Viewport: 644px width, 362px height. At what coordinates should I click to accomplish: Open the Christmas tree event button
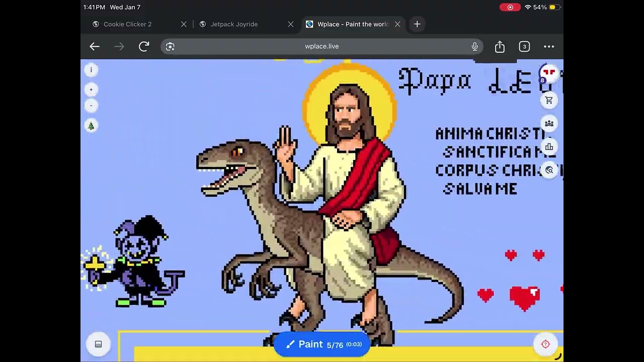click(91, 126)
